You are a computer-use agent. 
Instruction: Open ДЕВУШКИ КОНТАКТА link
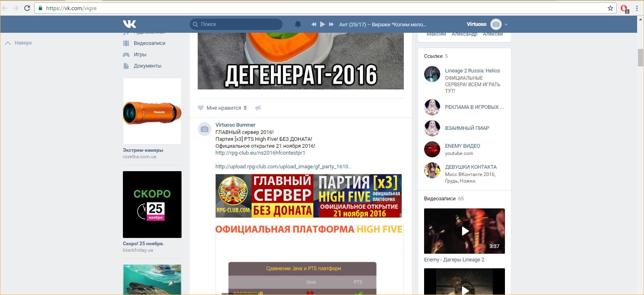click(x=471, y=167)
